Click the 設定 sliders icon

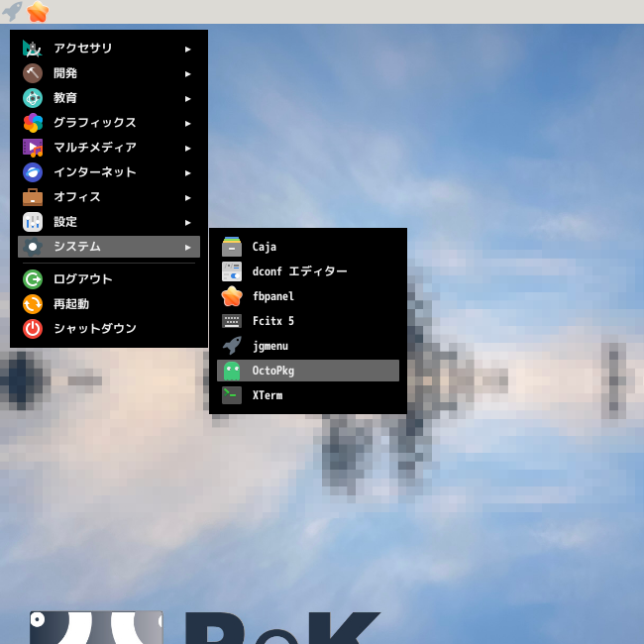click(33, 222)
